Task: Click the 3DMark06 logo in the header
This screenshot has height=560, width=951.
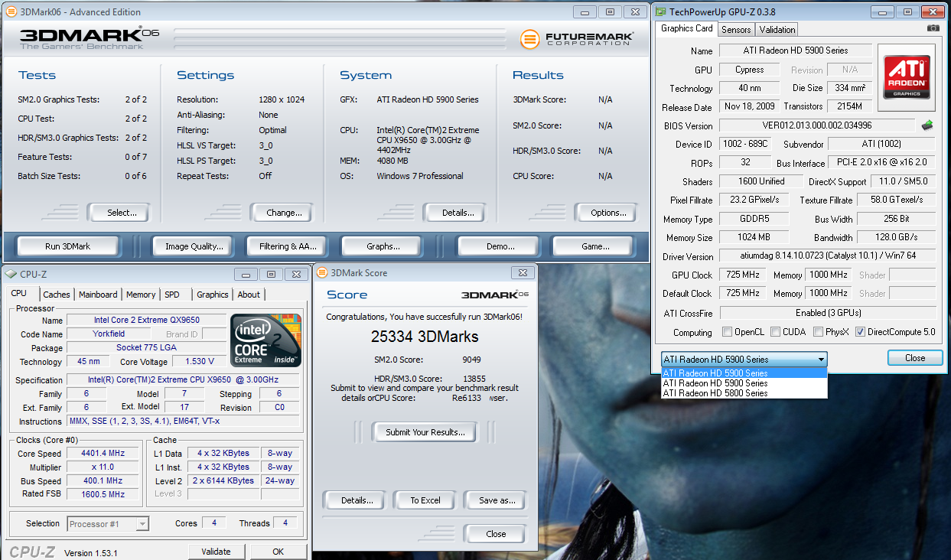Action: [90, 38]
